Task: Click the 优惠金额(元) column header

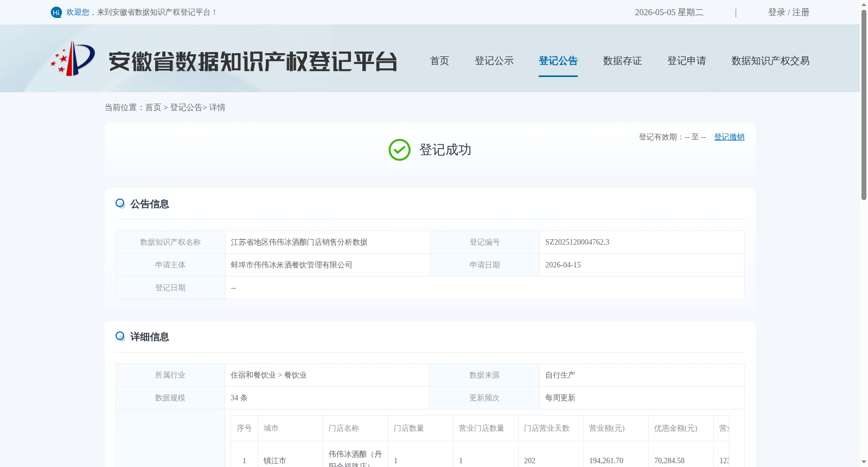Action: [676, 428]
